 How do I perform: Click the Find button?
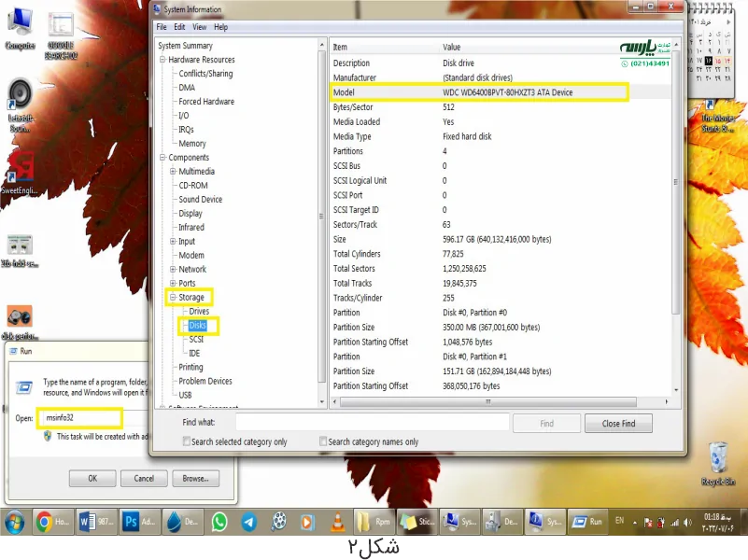click(546, 423)
